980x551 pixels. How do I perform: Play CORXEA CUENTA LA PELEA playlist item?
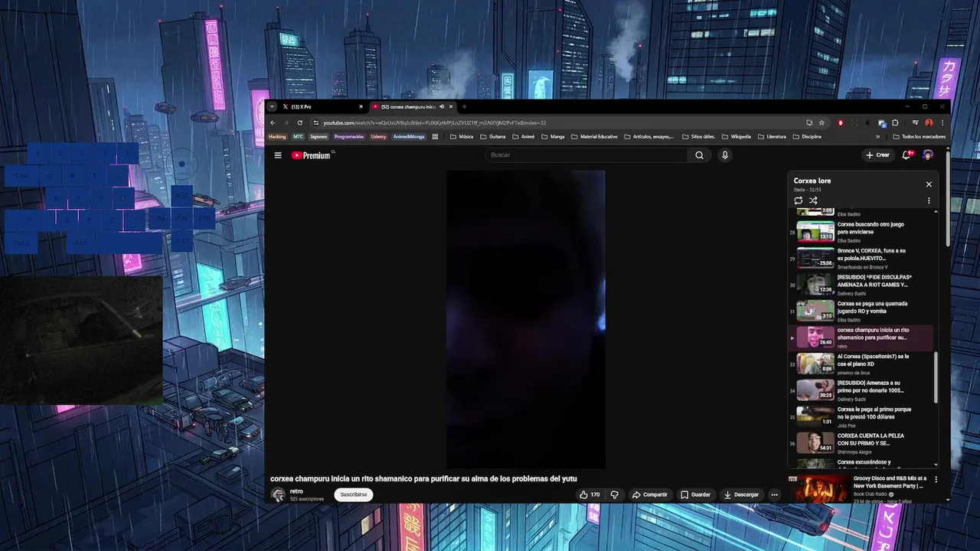(861, 443)
